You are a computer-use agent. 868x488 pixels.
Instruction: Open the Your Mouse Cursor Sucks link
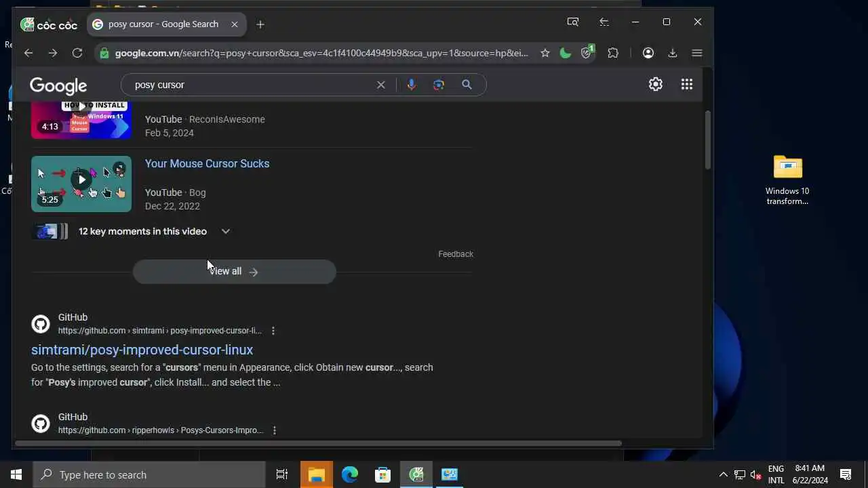207,163
